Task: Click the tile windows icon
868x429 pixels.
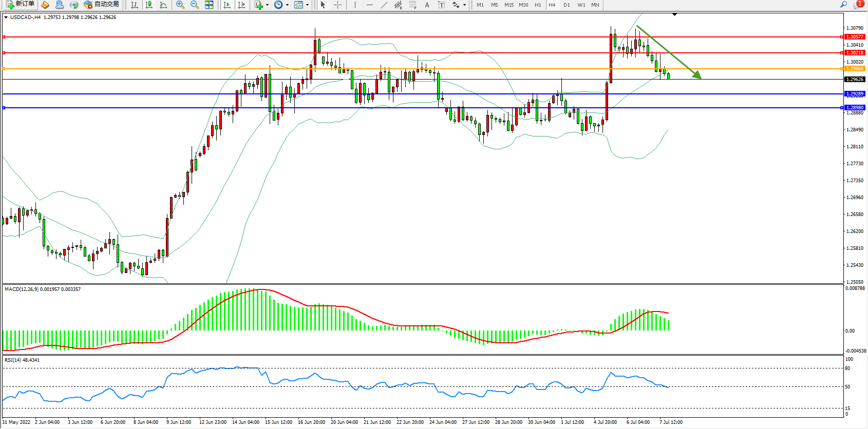Action: coord(209,5)
